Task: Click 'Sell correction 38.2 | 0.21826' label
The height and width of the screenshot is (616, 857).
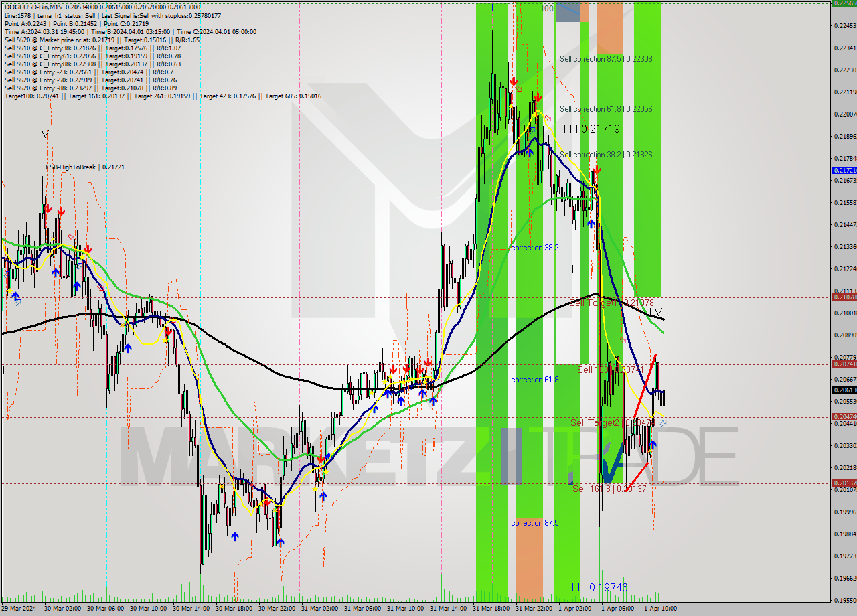Action: [x=606, y=155]
